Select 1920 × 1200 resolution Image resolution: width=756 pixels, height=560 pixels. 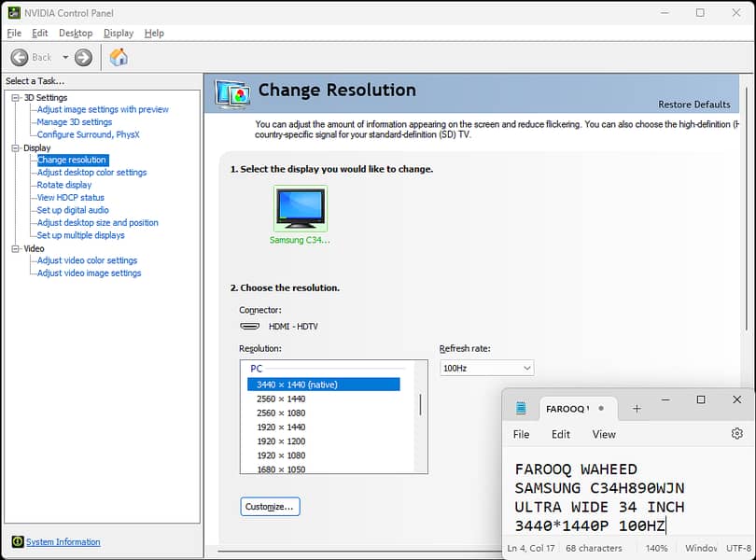(281, 441)
